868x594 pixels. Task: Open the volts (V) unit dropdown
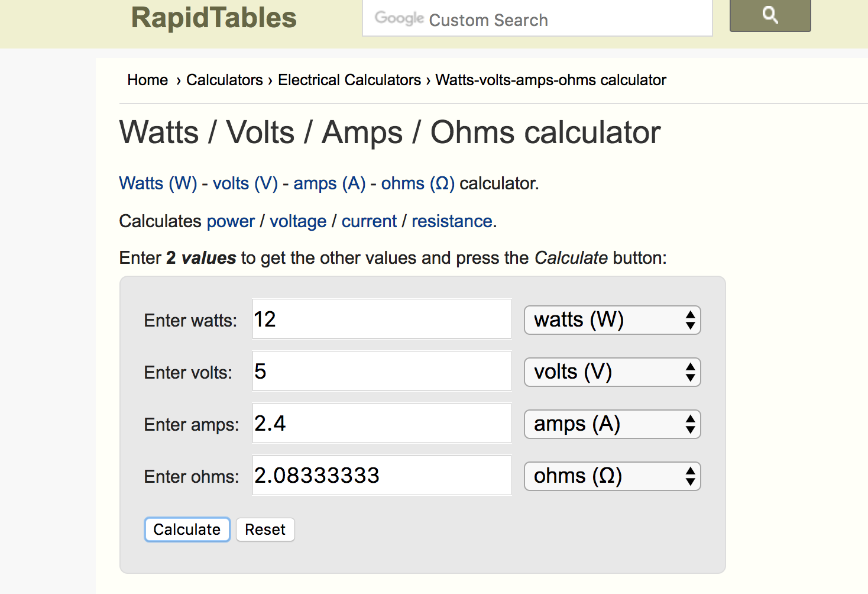click(612, 372)
